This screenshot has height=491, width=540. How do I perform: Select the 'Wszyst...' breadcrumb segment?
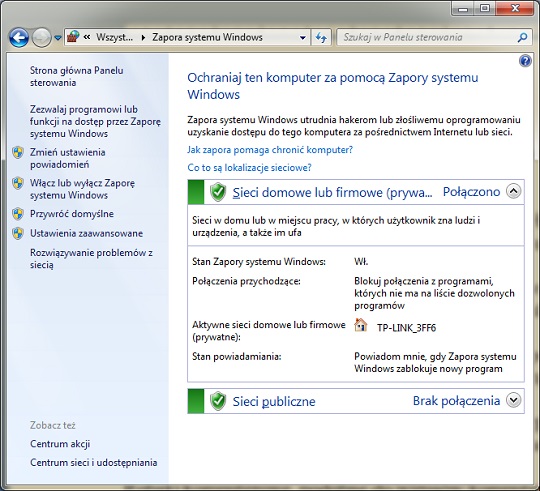tap(114, 37)
